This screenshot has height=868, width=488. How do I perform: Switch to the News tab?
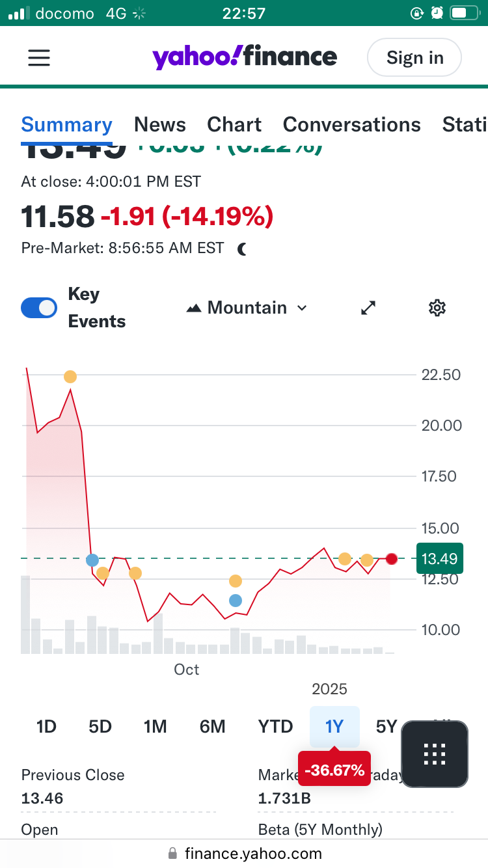[x=160, y=124]
